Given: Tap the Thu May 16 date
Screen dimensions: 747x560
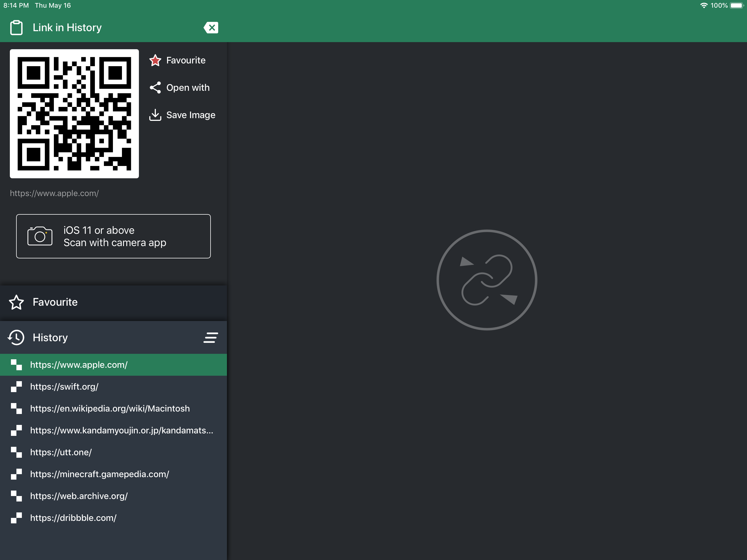Looking at the screenshot, I should [53, 5].
